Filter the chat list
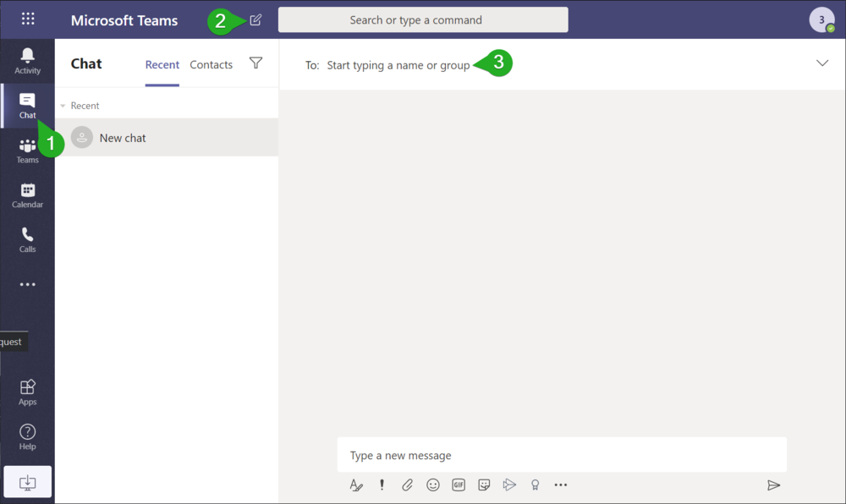 click(255, 63)
